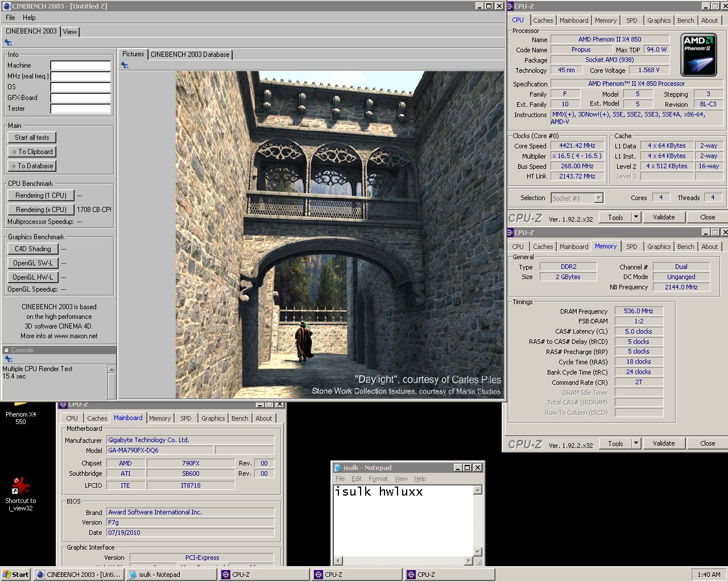Open the CINEBENCH 2003 Database tab
728x582 pixels.
pyautogui.click(x=190, y=55)
